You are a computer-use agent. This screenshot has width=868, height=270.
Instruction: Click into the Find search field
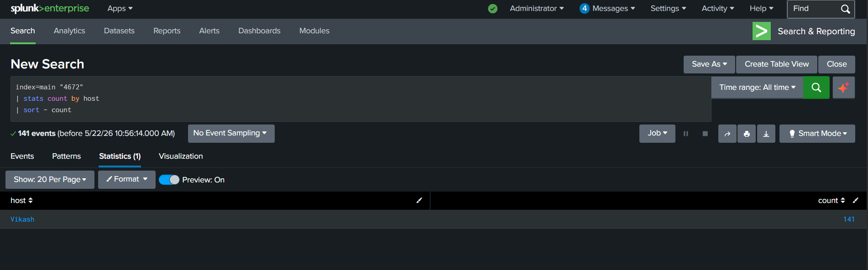click(816, 9)
